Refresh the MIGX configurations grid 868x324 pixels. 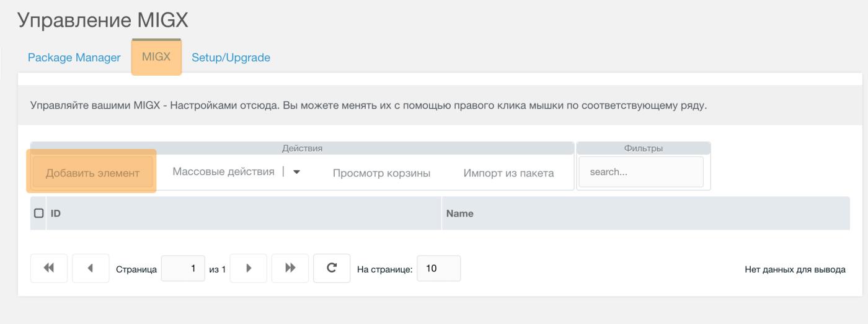pyautogui.click(x=332, y=269)
